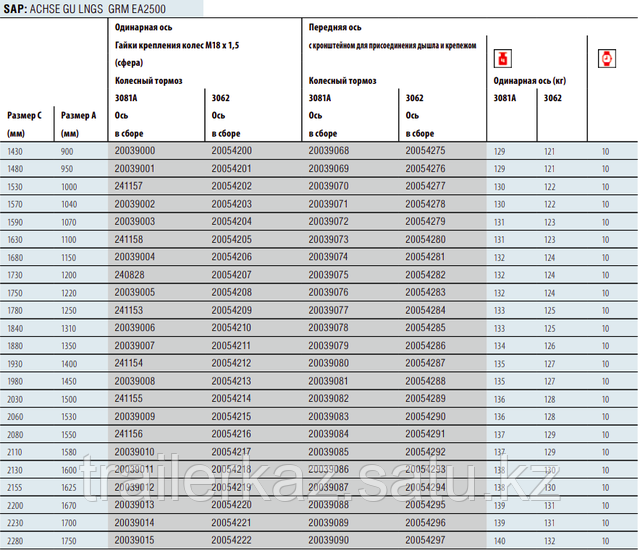640x550 pixels.
Task: Click the red watch icon in header
Action: coord(607,58)
